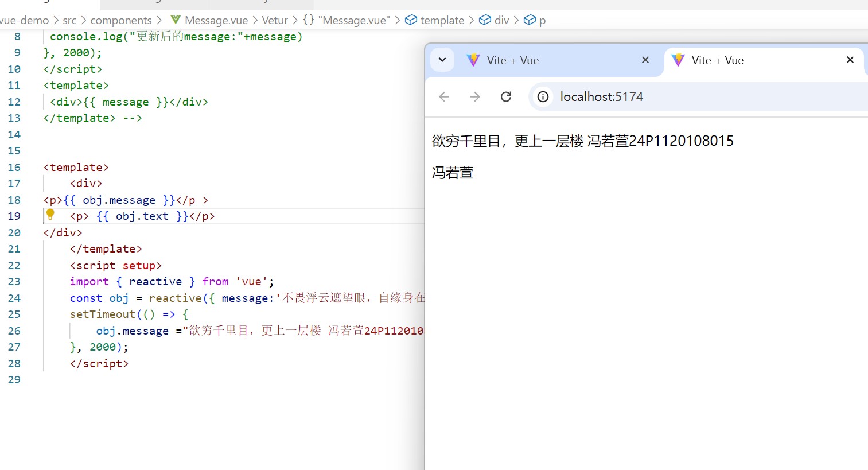
Task: Click the word reactive in the import line
Action: (x=155, y=281)
